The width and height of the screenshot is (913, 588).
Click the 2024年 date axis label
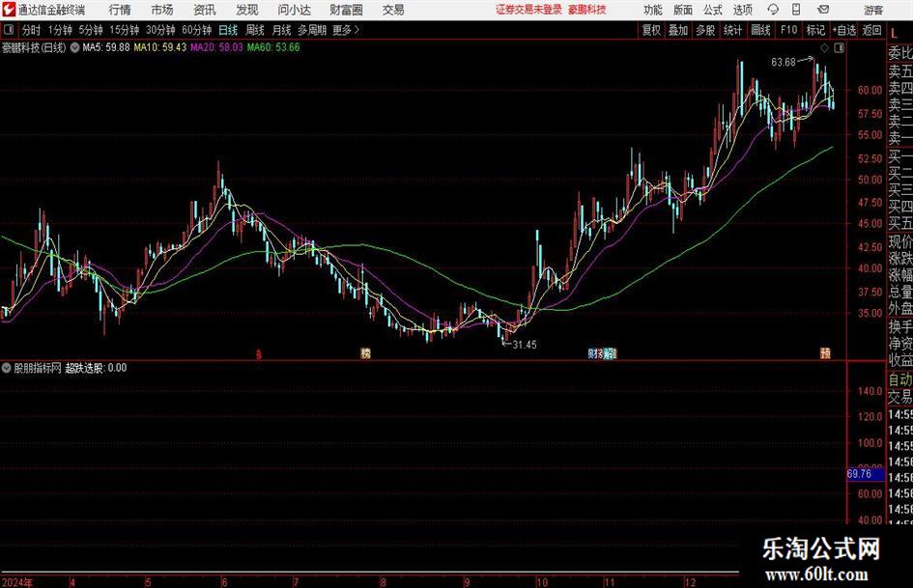(x=16, y=582)
